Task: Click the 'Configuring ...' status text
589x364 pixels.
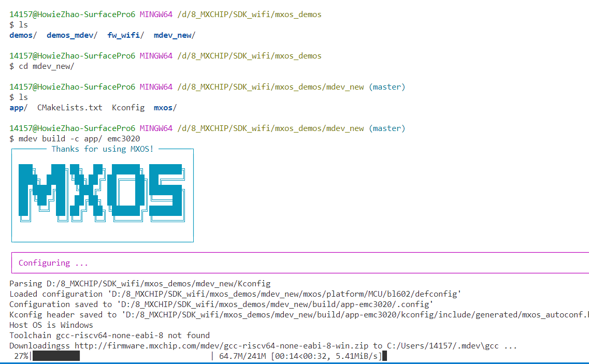Action: coord(53,263)
